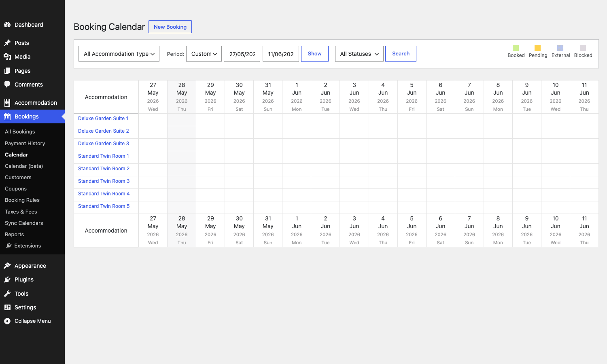Screen dimensions: 607x364
Task: Open All Bookings submenu item
Action: 20,132
